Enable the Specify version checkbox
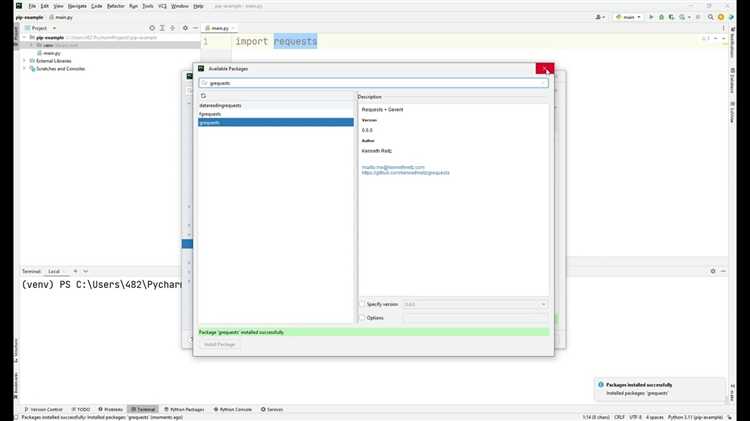 tap(363, 304)
